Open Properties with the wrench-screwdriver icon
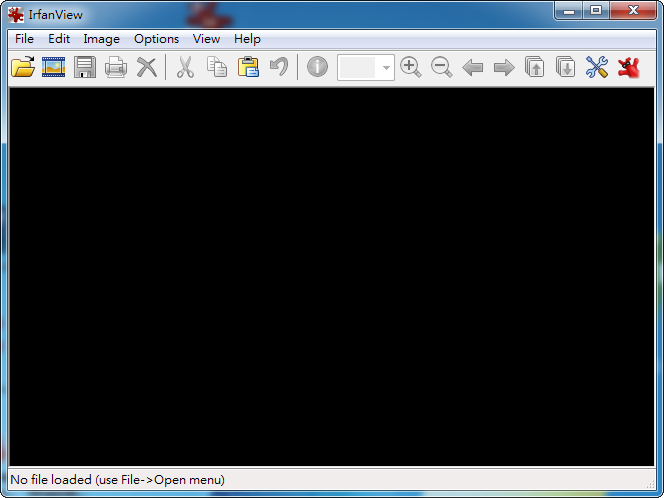Image resolution: width=664 pixels, height=498 pixels. (597, 67)
